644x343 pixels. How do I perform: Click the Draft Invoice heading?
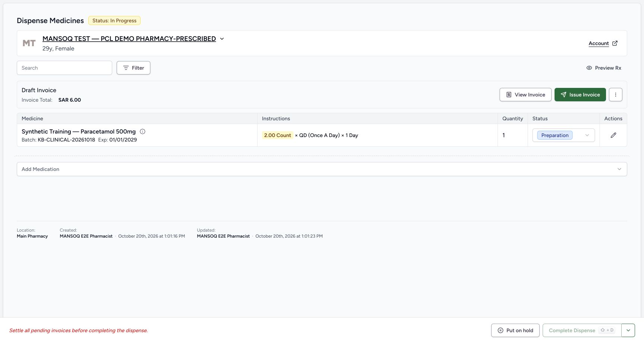(x=39, y=90)
